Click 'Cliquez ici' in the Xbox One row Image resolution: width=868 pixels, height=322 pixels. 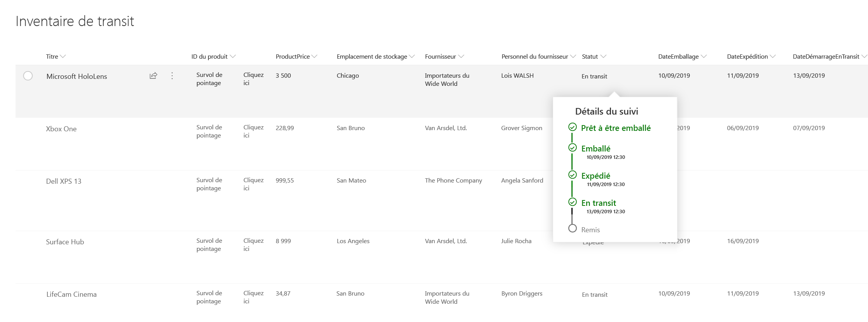tap(253, 131)
